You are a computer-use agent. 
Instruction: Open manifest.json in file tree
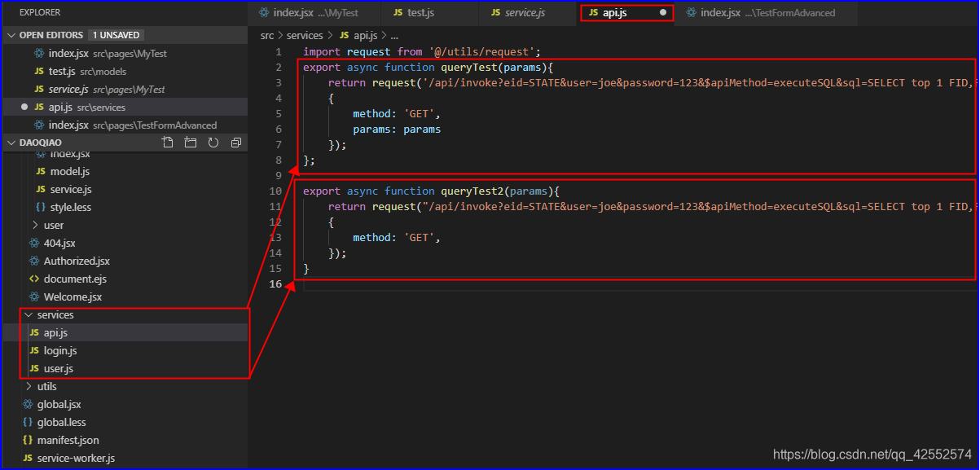point(124,441)
